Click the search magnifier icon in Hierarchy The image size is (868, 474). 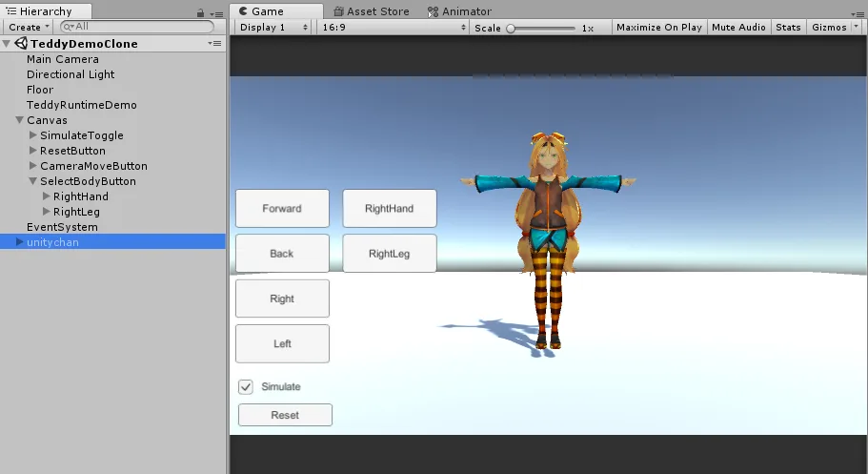coord(68,27)
